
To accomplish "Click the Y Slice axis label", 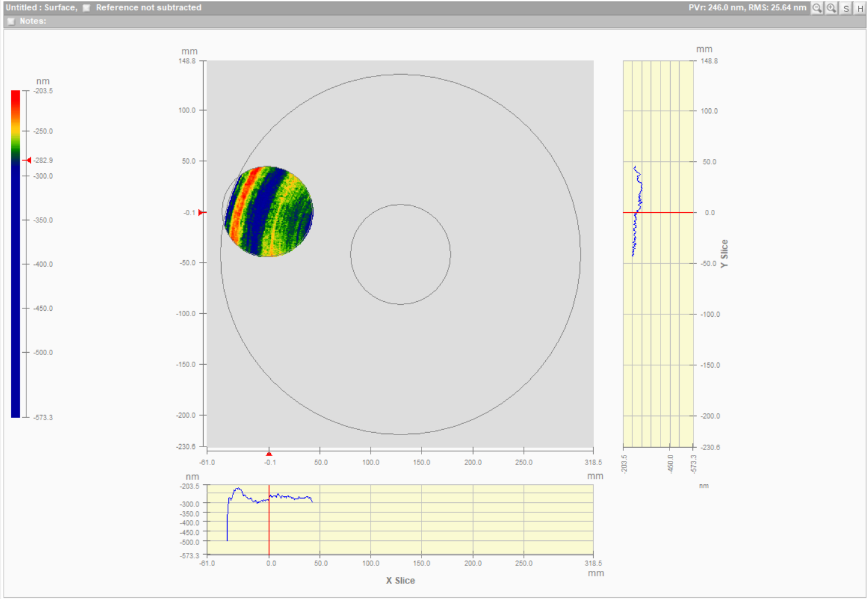I will coord(725,253).
